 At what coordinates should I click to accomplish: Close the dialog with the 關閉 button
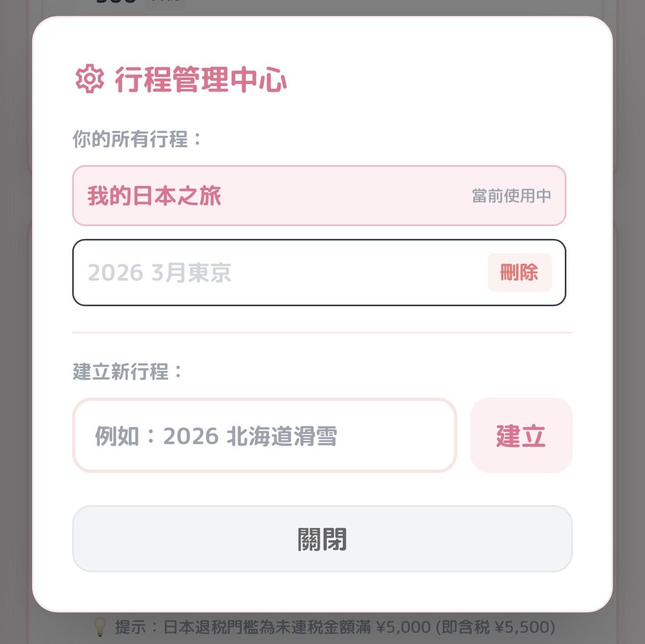[x=321, y=540]
